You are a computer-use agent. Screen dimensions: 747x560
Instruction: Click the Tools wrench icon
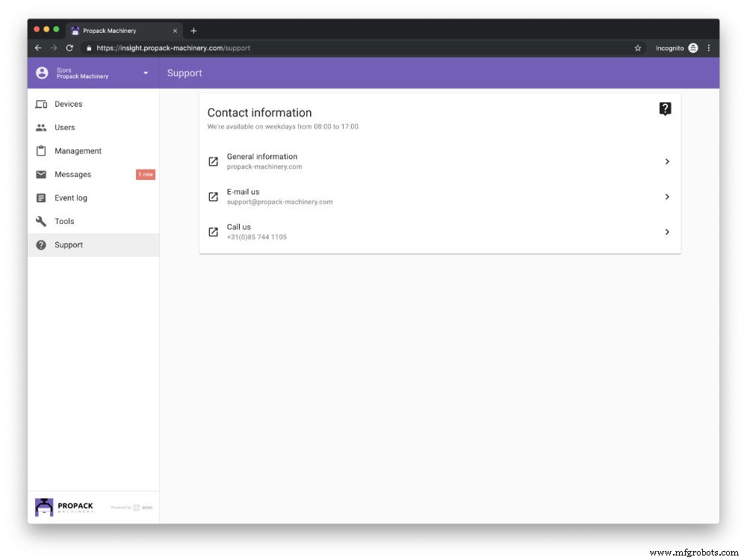[x=41, y=221]
